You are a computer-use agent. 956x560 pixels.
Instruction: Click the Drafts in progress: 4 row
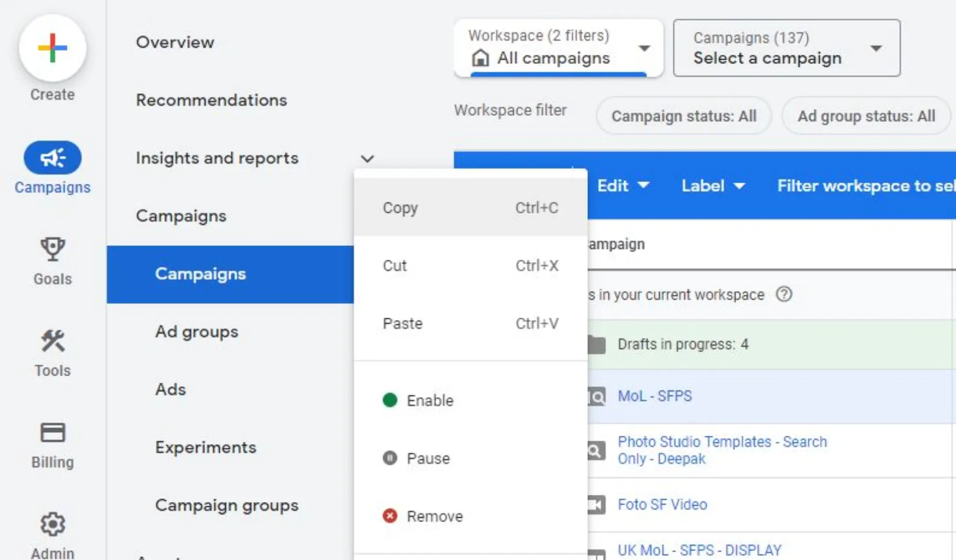772,344
